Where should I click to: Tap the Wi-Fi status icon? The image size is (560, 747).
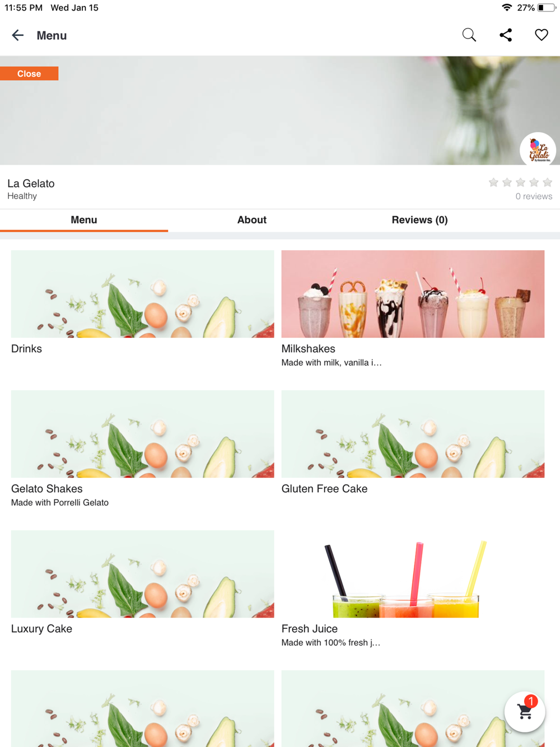[507, 7]
